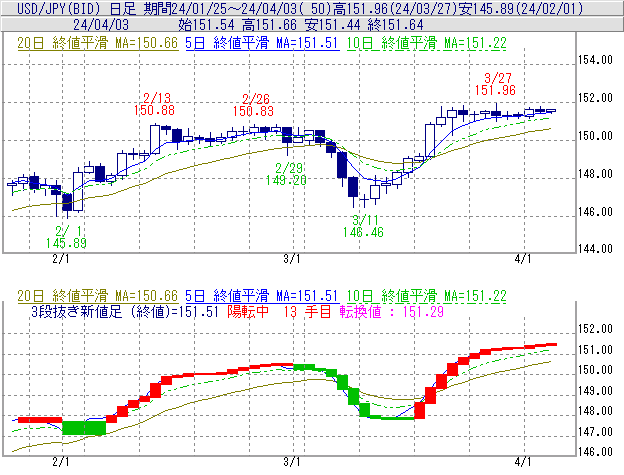
Task: Click the 144.00 axis label of upper chart
Action: 595,249
